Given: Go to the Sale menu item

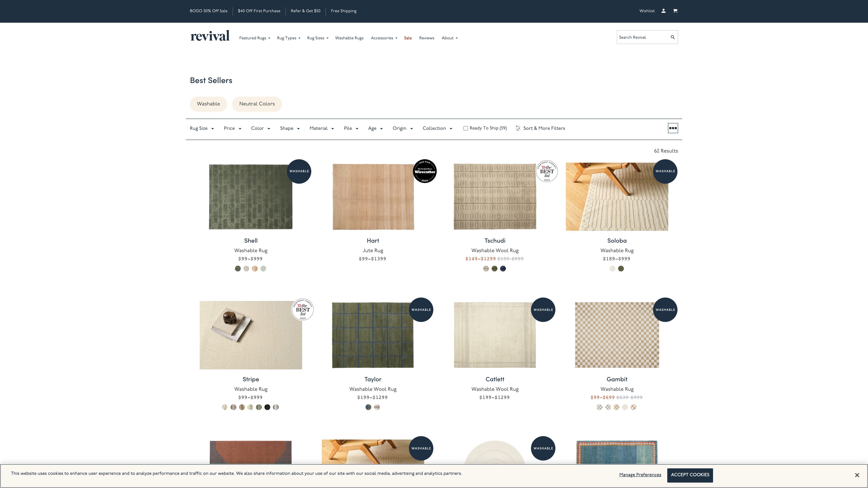Looking at the screenshot, I should click(408, 38).
